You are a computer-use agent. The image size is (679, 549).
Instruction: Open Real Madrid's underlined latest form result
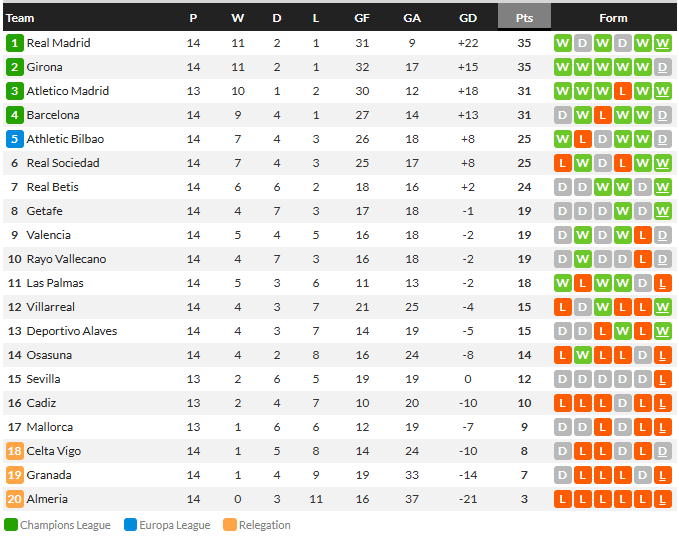click(x=663, y=43)
